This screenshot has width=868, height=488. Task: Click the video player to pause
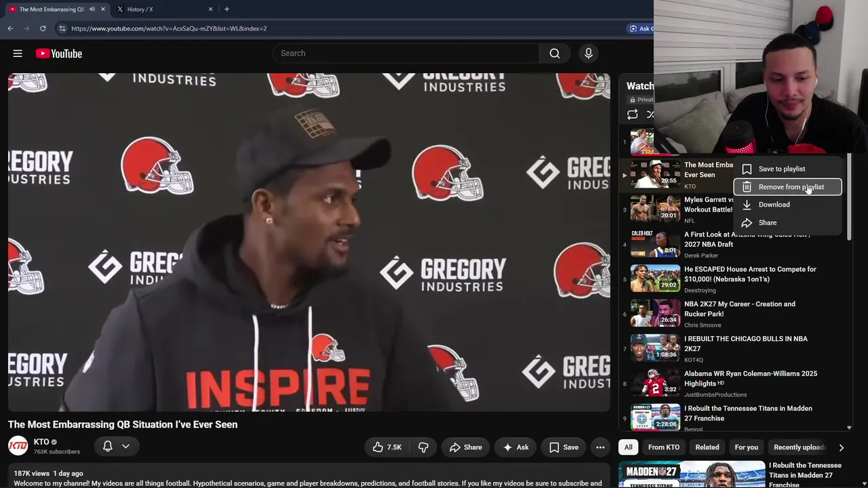pos(309,242)
